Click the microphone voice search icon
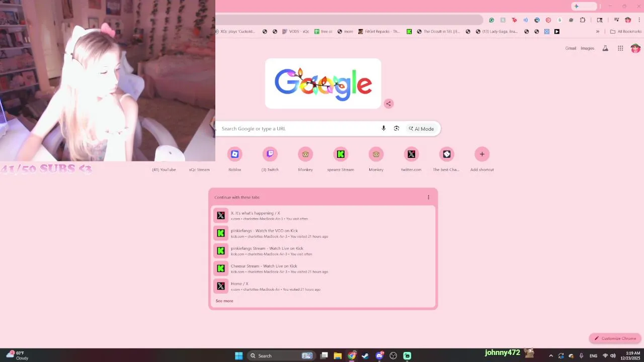 click(x=383, y=129)
